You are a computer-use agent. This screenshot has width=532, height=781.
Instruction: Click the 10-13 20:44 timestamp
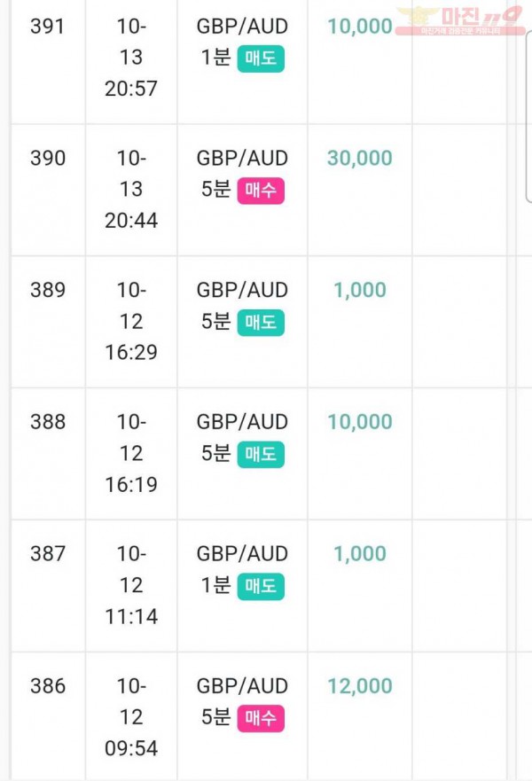[x=131, y=190]
